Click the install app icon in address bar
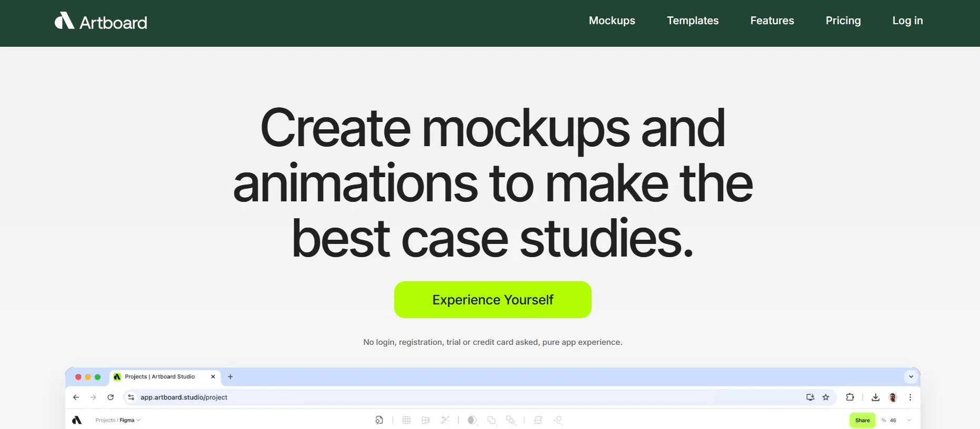 pos(811,397)
